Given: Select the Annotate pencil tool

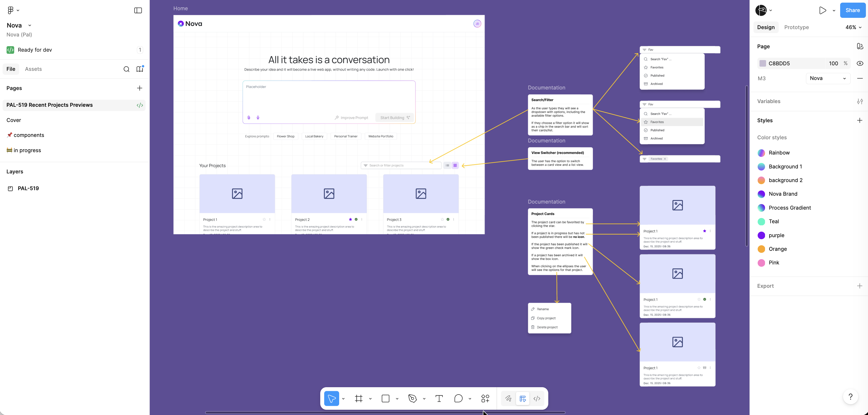Looking at the screenshot, I should pyautogui.click(x=508, y=398).
